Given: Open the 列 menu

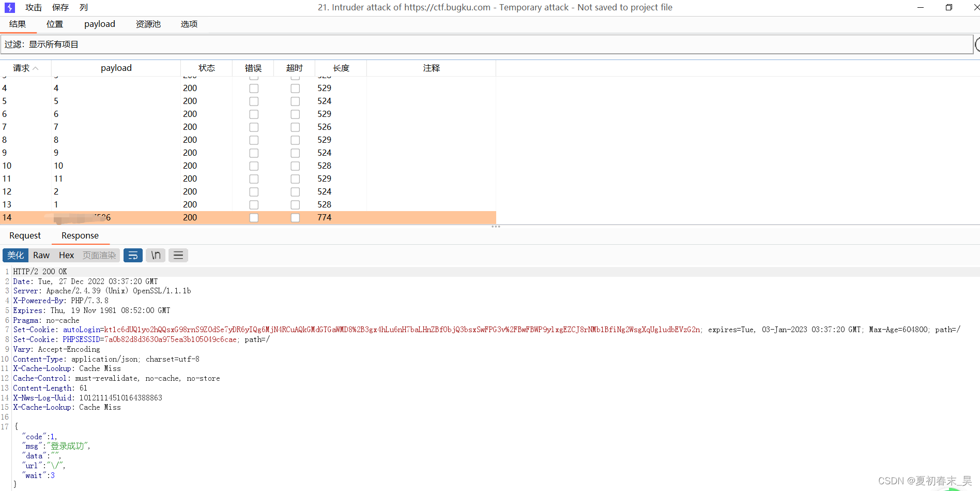Looking at the screenshot, I should [x=84, y=8].
